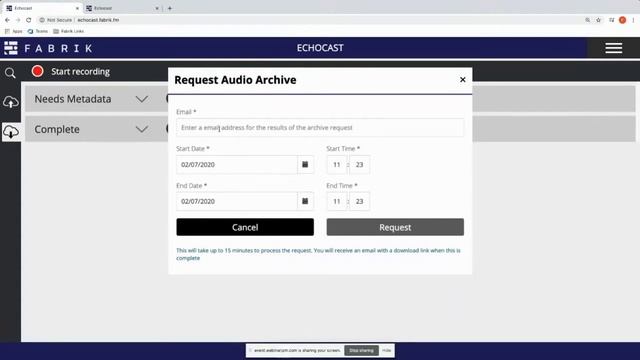This screenshot has width=640, height=360.
Task: Open a new browser tab
Action: [x=170, y=8]
